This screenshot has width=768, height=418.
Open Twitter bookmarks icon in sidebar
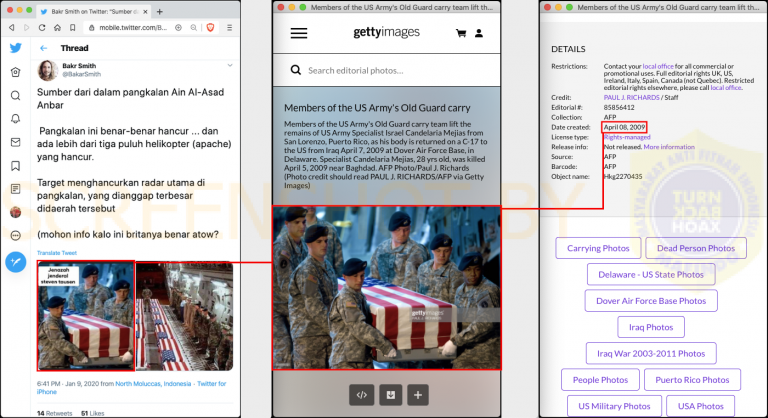tap(16, 166)
